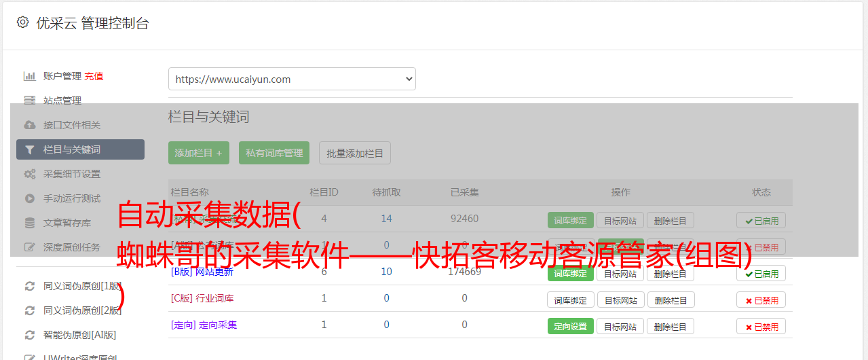Click the play circle icon for 手动运行测试
The image size is (868, 360).
click(29, 198)
